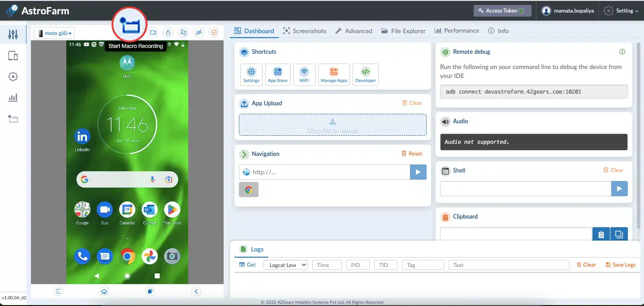
Task: Tap the Play Store app on the phone screen
Action: [172, 213]
